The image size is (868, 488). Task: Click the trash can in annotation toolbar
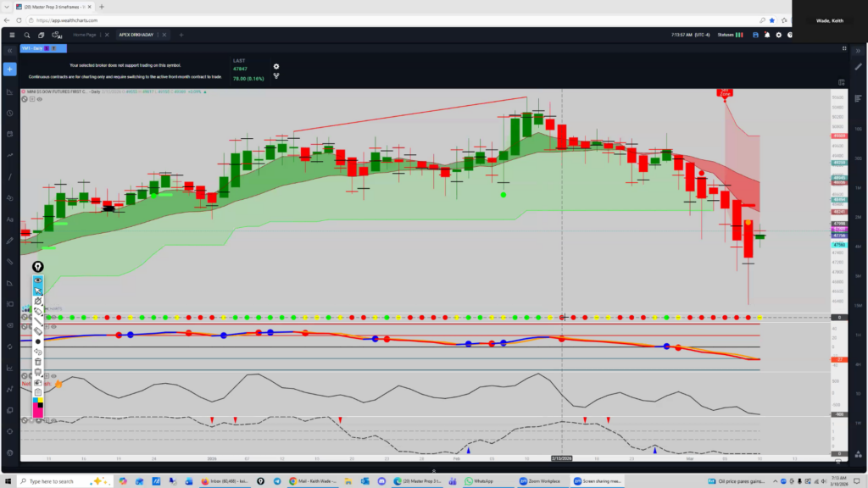(38, 362)
